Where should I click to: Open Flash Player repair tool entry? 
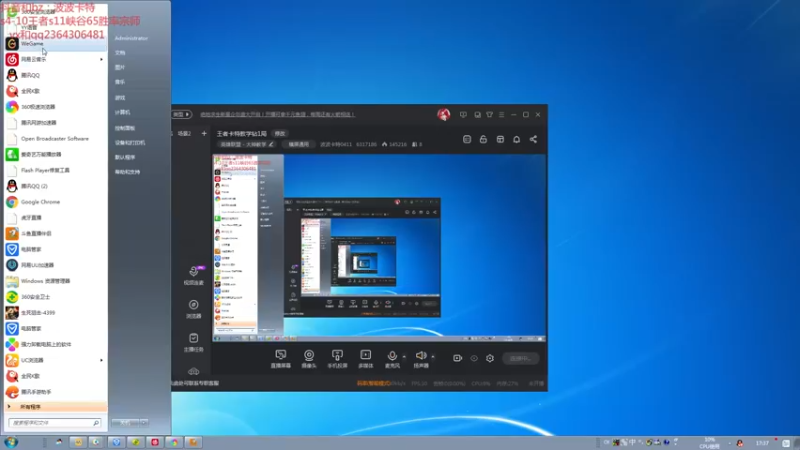(55, 170)
